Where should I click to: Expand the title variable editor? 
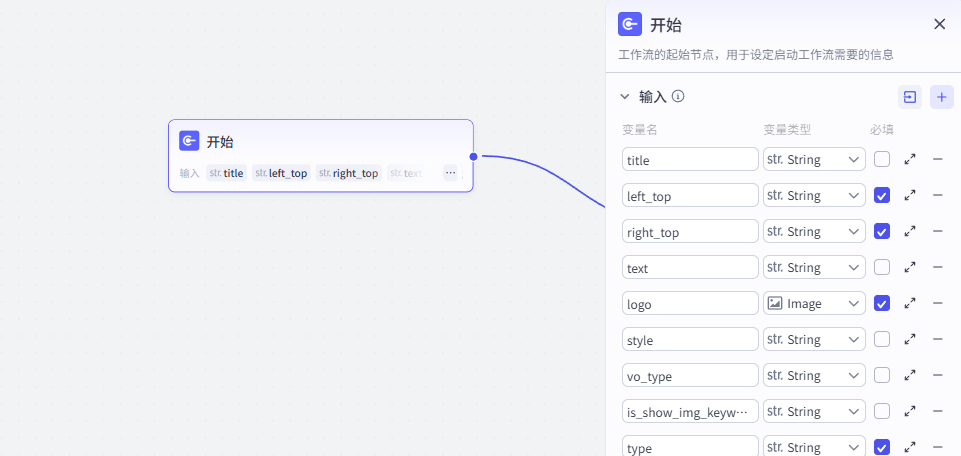click(910, 159)
